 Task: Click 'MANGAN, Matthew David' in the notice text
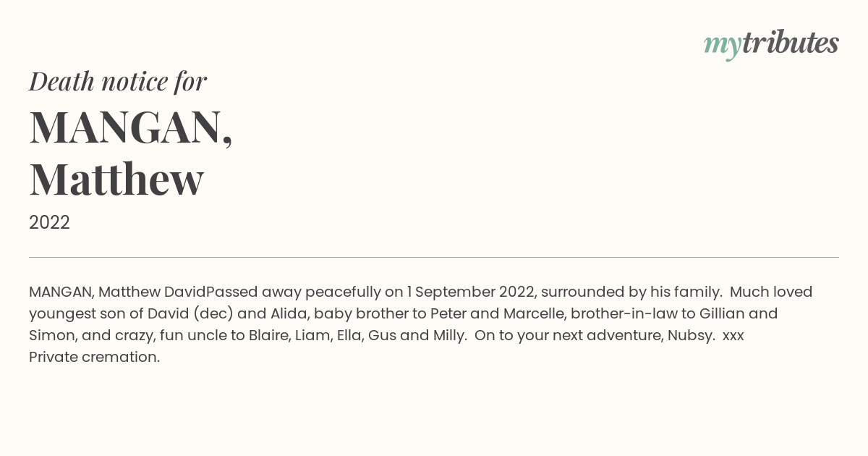coord(117,292)
